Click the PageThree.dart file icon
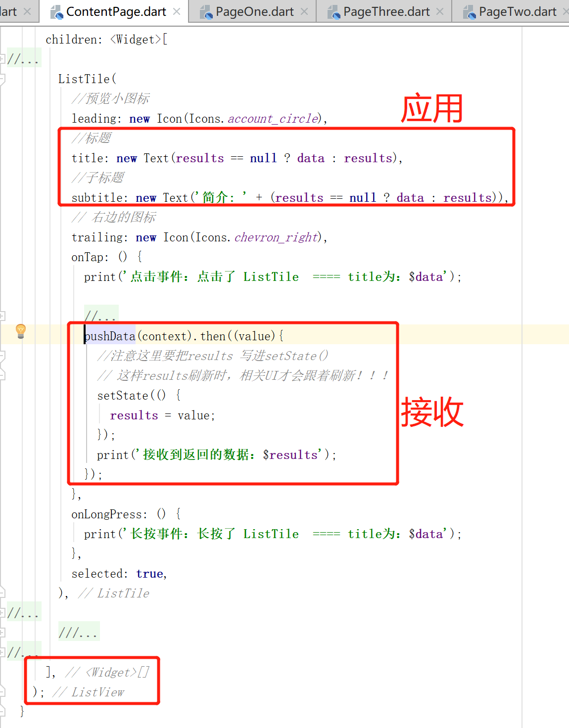Screen dimensions: 569x728 click(x=334, y=12)
